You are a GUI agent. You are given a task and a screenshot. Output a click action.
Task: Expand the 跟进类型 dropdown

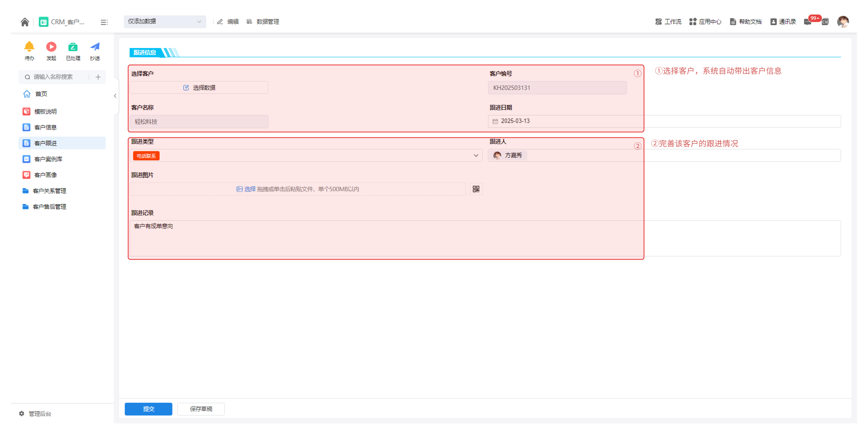(x=476, y=156)
